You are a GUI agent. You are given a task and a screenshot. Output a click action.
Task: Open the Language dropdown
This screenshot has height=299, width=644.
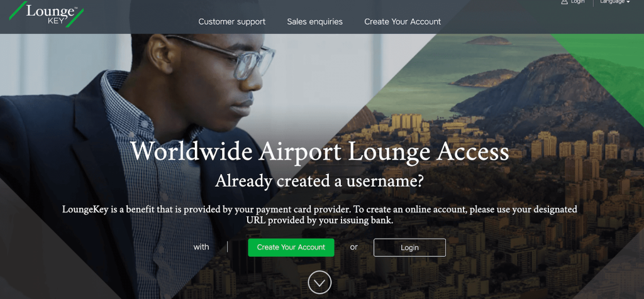coord(615,2)
